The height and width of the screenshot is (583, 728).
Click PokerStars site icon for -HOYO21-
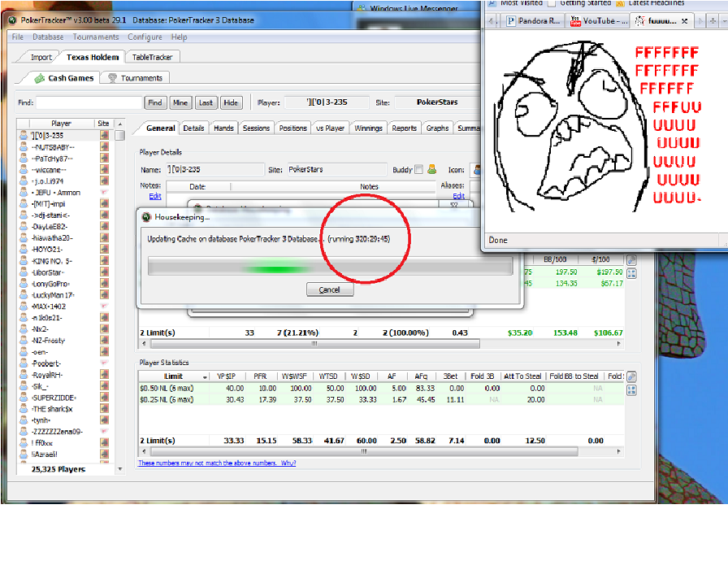(x=104, y=249)
